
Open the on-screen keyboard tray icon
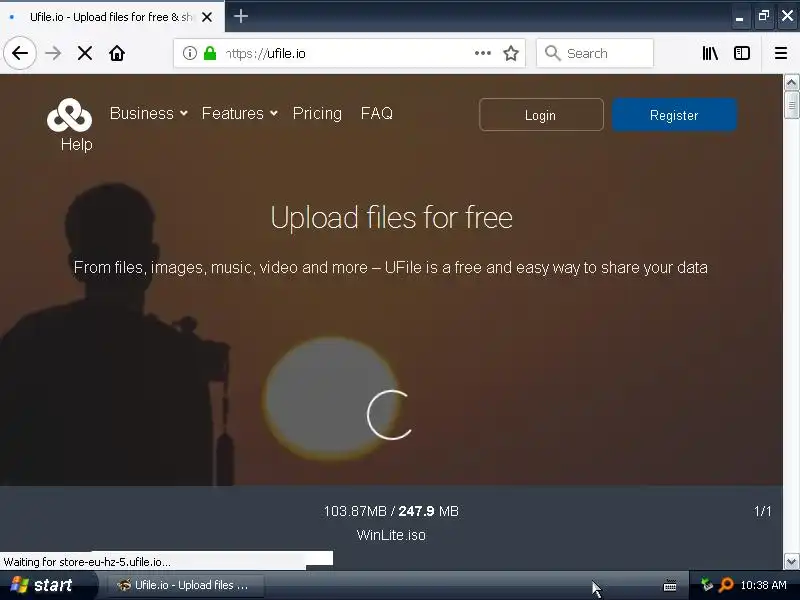click(670, 585)
